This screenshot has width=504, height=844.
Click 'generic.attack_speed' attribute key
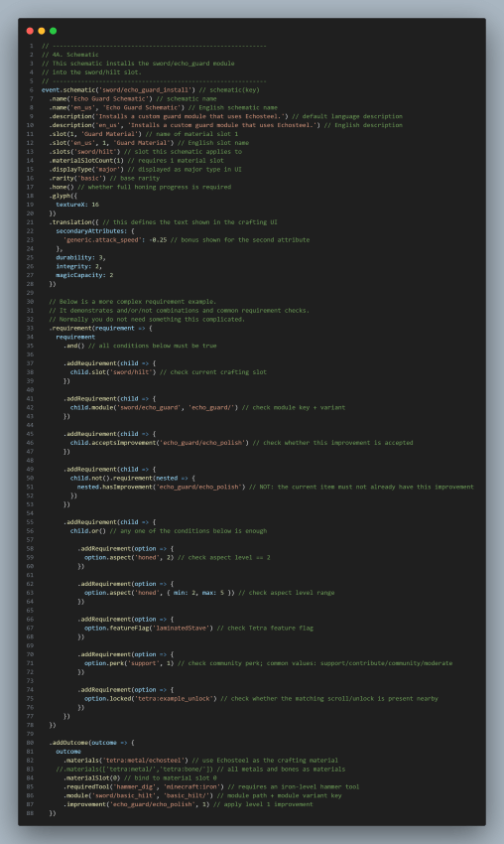[x=103, y=240]
